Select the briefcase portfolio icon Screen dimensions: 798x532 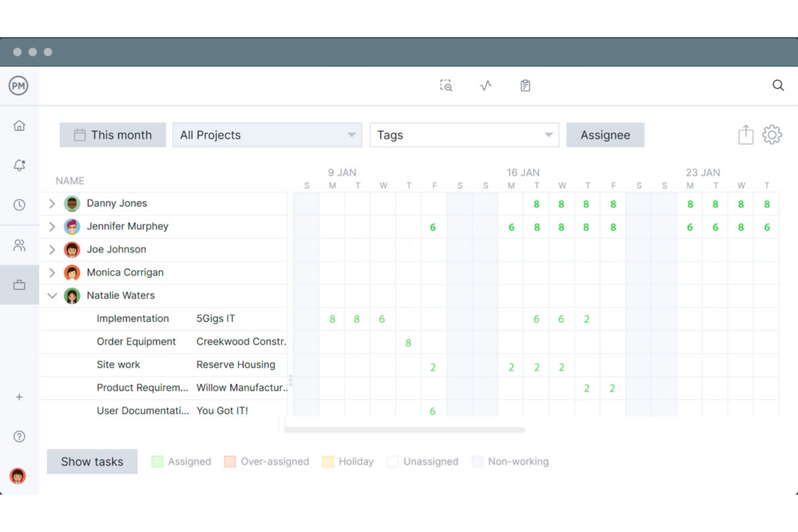coord(19,285)
